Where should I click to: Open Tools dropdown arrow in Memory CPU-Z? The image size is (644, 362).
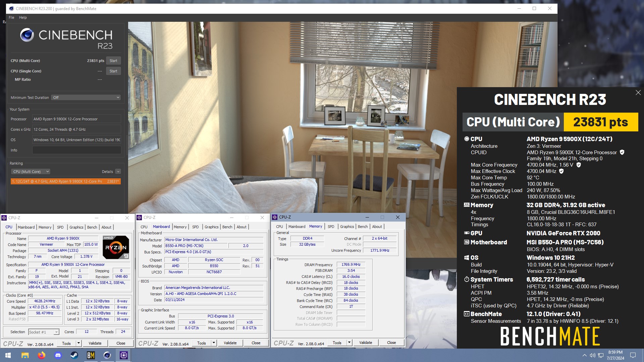(x=349, y=343)
